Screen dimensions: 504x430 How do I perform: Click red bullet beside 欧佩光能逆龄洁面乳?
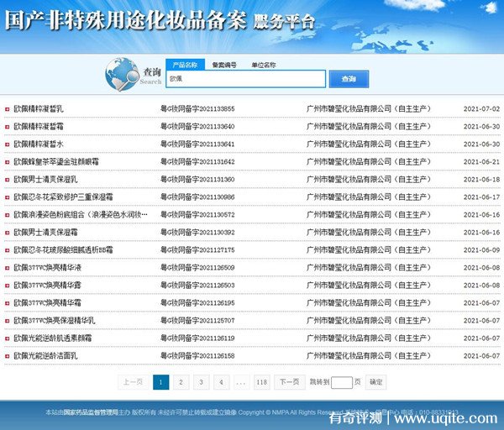(x=8, y=356)
